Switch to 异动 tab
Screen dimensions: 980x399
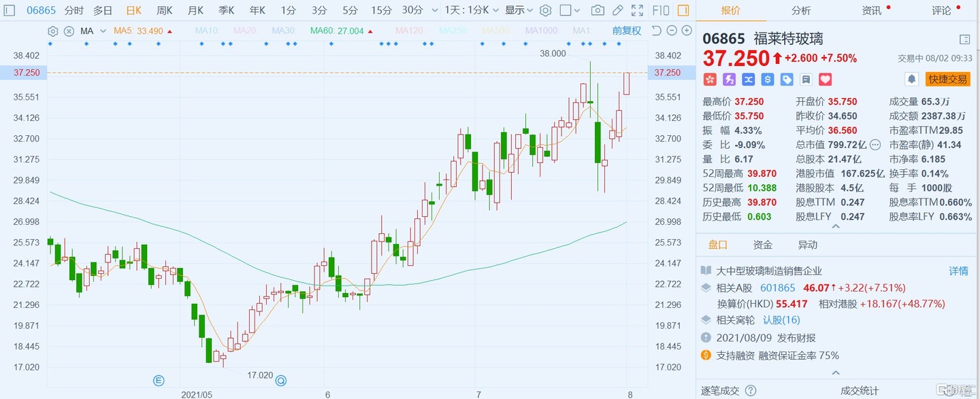[x=807, y=245]
